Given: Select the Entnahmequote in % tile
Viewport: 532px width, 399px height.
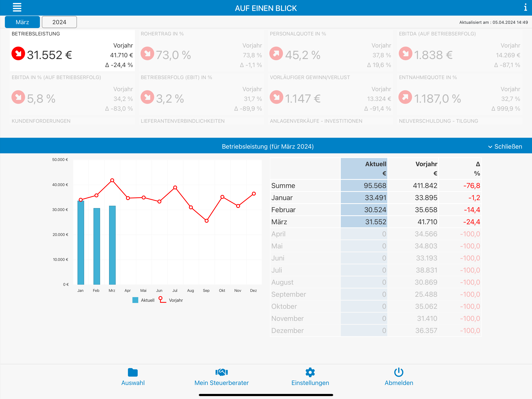Looking at the screenshot, I should (x=460, y=94).
